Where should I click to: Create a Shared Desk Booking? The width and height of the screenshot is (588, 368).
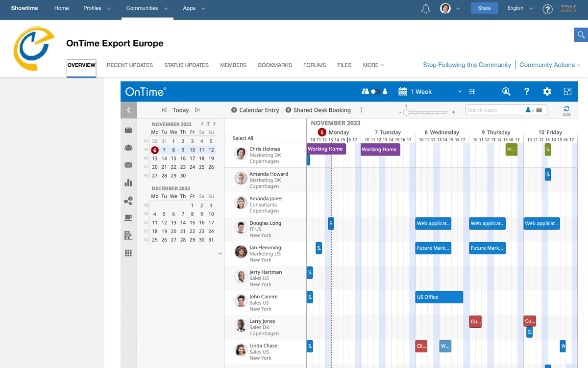click(318, 110)
